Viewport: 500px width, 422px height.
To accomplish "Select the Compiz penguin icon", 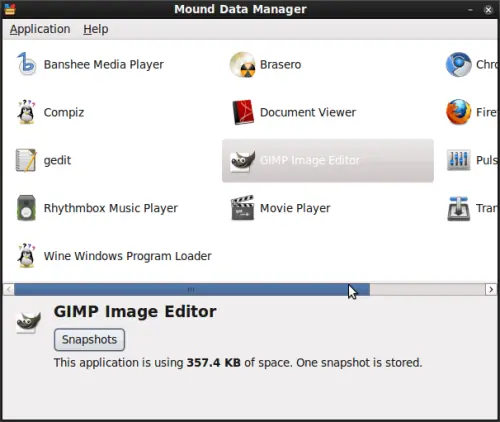I will [26, 112].
